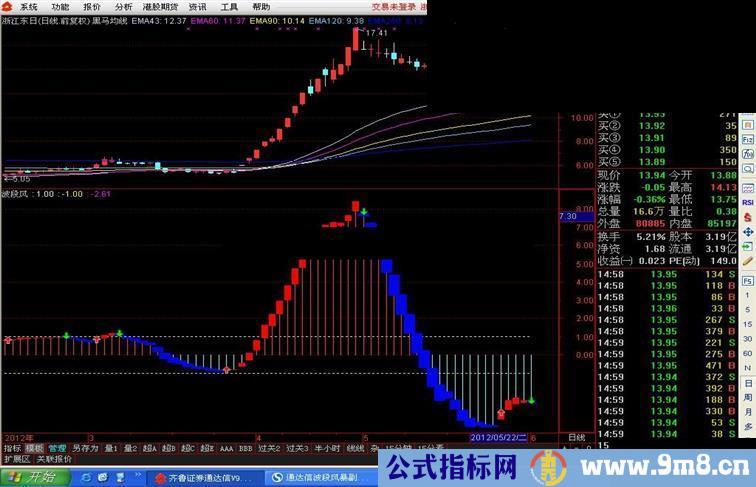The width and height of the screenshot is (756, 487).
Task: Click the red S sidebar icon
Action: pyautogui.click(x=748, y=217)
